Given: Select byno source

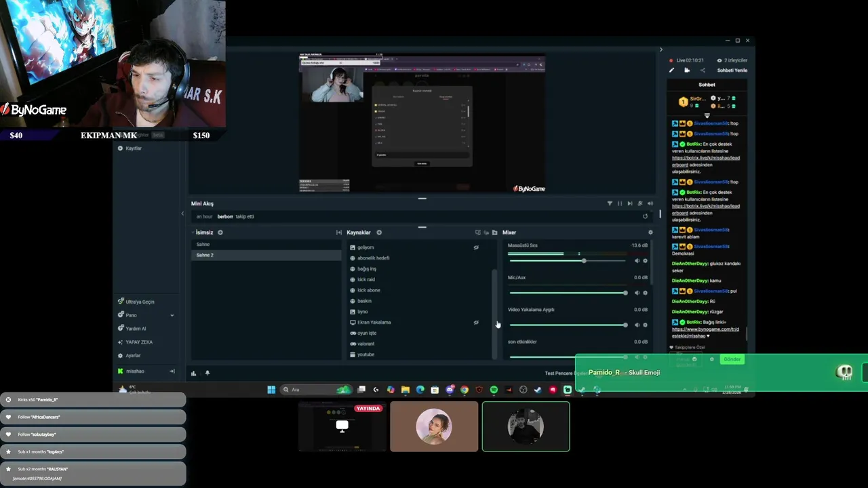Looking at the screenshot, I should (x=362, y=312).
